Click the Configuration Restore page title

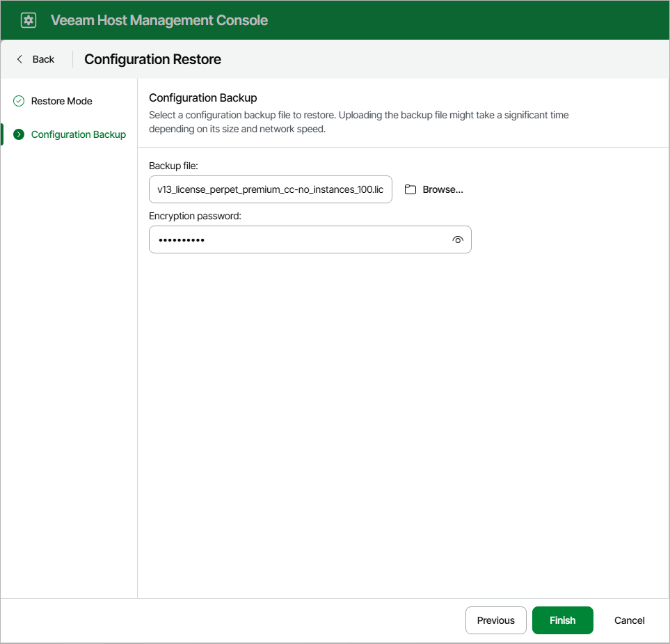point(152,59)
